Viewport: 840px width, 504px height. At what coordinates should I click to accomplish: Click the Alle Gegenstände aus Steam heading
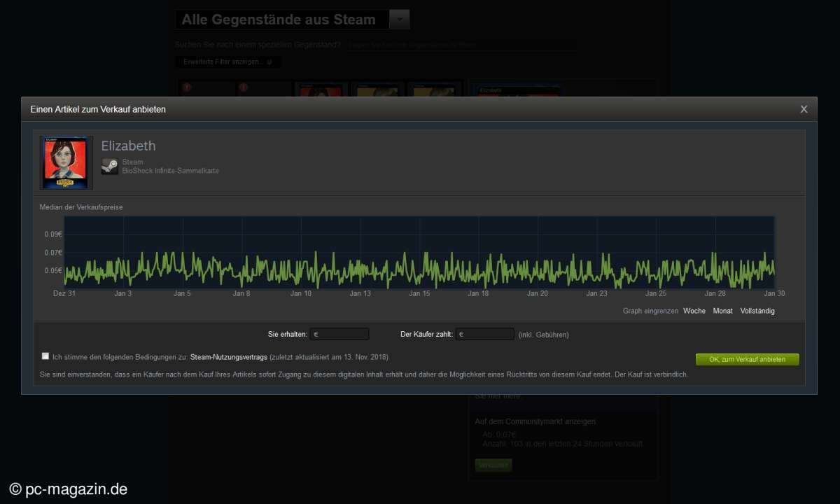point(279,20)
